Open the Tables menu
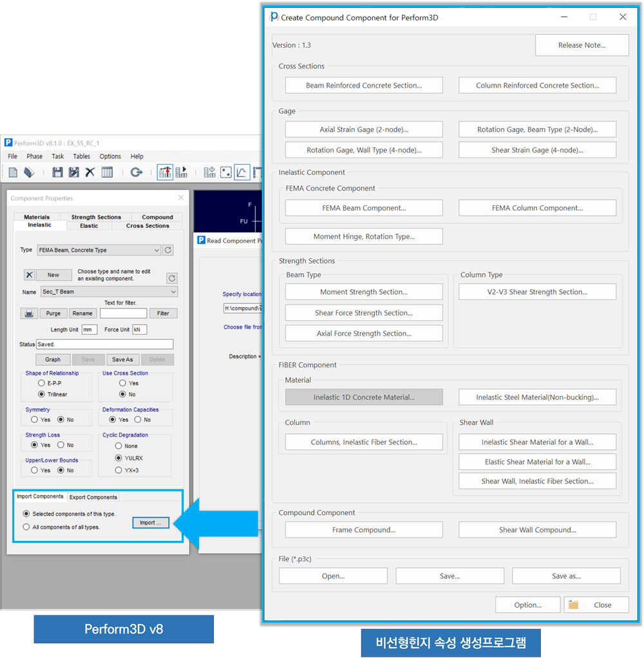The image size is (644, 658). [x=81, y=156]
